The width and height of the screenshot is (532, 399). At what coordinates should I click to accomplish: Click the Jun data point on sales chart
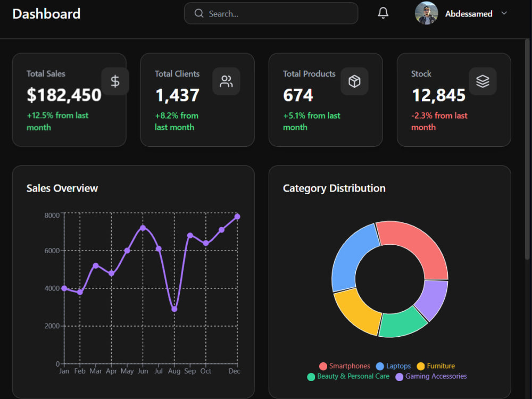(143, 228)
